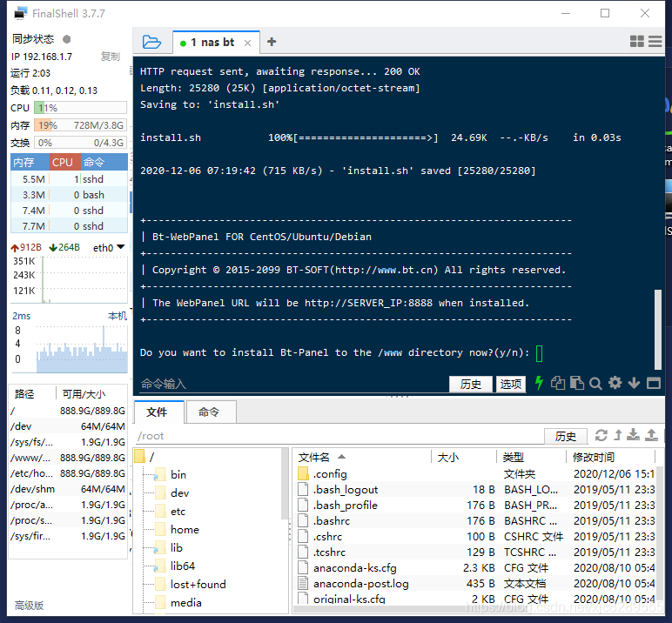Open terminal search magnifier icon
This screenshot has width=672, height=623.
tap(595, 383)
